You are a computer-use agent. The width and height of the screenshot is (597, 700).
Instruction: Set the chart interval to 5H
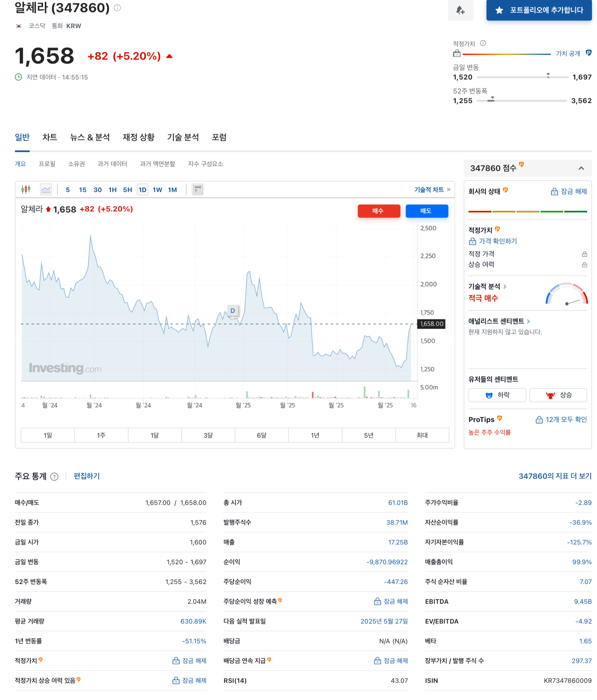click(x=128, y=190)
